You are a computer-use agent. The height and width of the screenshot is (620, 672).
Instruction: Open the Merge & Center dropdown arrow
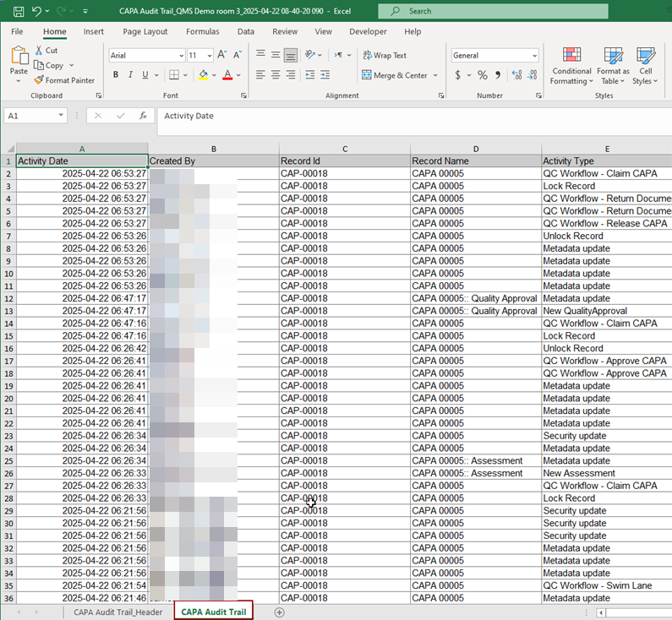coord(435,75)
